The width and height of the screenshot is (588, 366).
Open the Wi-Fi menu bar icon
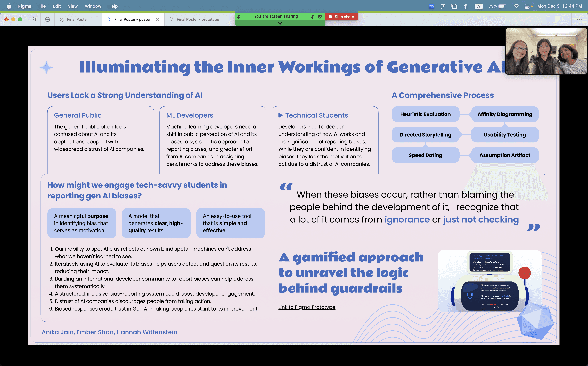tap(516, 6)
